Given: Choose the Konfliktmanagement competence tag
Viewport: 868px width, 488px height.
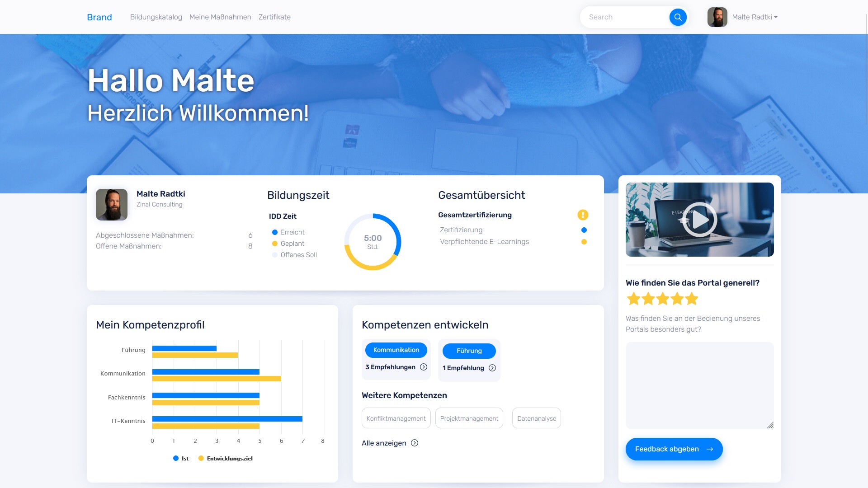Looking at the screenshot, I should tap(396, 418).
